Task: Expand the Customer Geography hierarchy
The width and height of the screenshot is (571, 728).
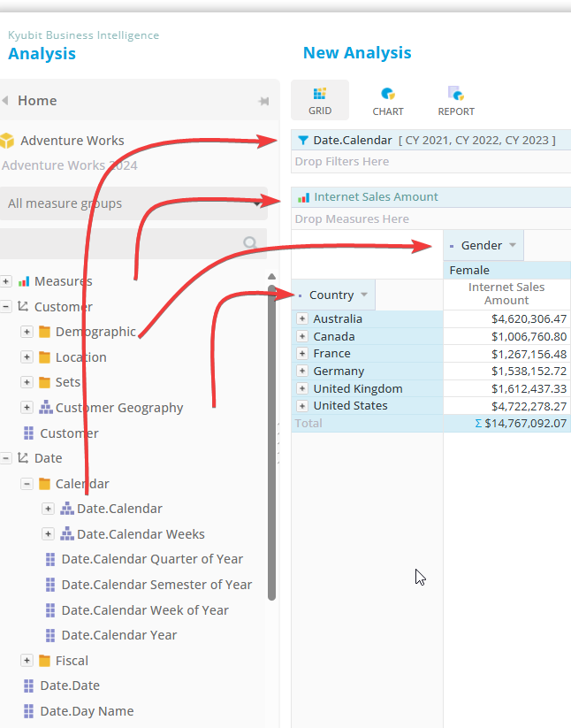Action: 27,408
